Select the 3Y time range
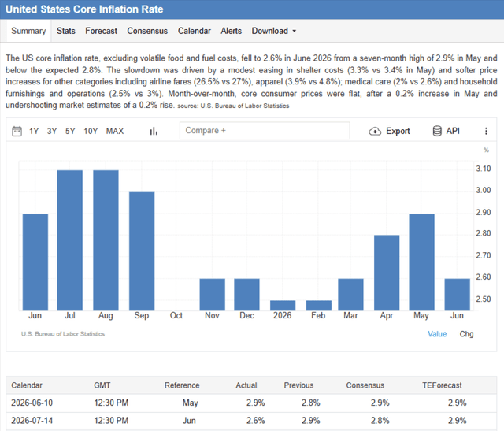 click(x=52, y=131)
